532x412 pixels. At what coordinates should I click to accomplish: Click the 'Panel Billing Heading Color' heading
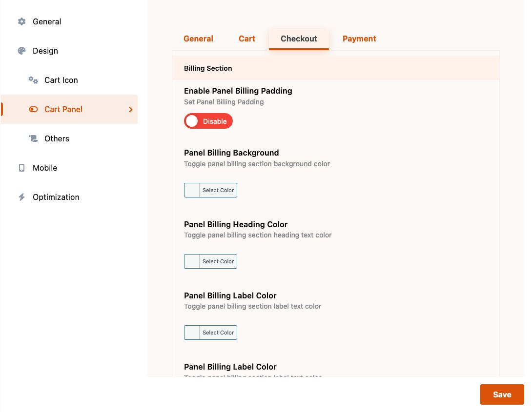(x=236, y=224)
